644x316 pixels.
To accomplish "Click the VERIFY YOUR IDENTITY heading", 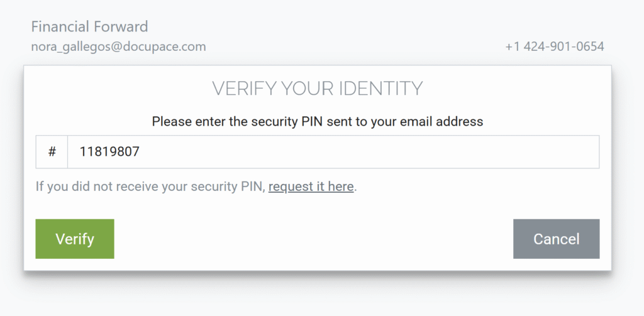I will (317, 89).
